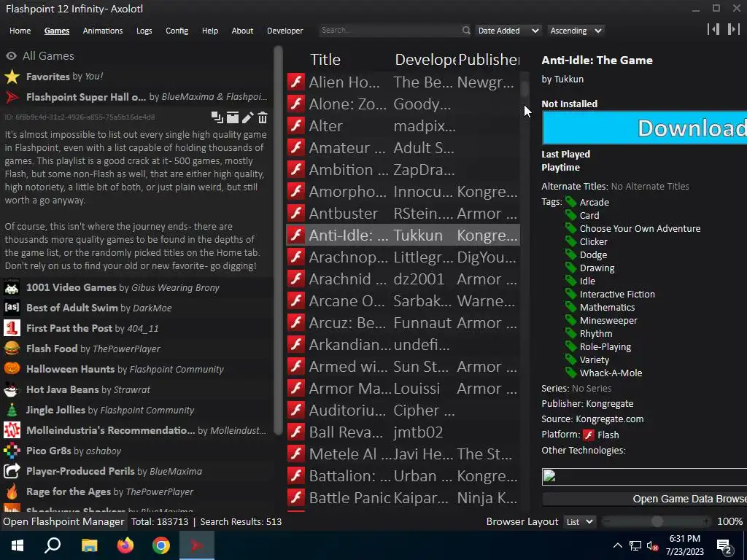This screenshot has width=747, height=560.
Task: Open File Explorer from taskbar
Action: point(89,545)
